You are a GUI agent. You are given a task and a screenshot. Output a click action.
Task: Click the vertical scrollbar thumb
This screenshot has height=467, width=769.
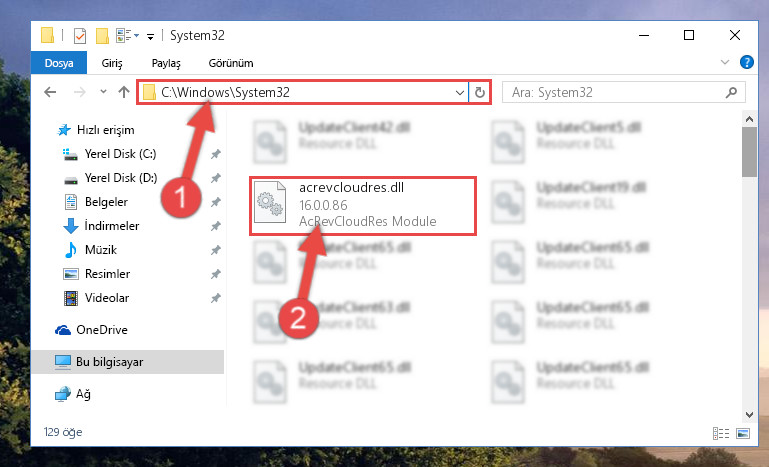749,152
